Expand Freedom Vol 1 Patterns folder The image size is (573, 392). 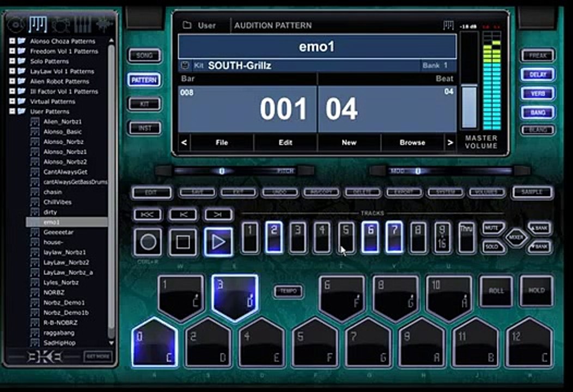point(12,51)
